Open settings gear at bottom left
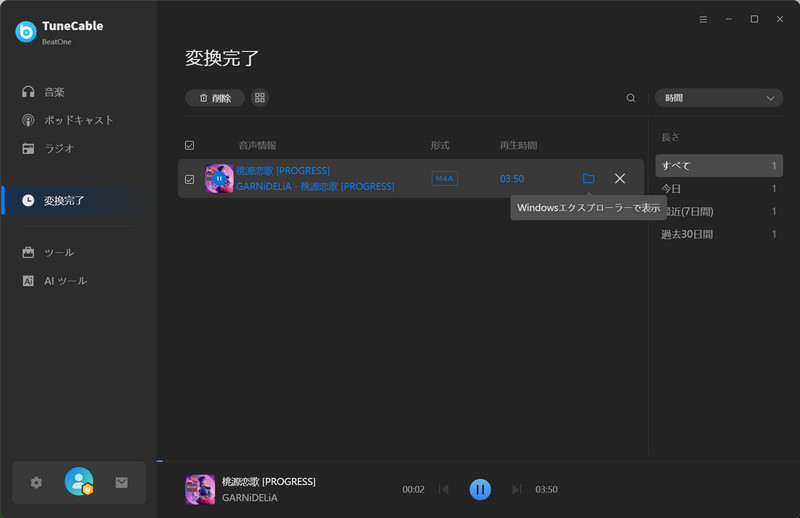The width and height of the screenshot is (800, 518). click(36, 482)
